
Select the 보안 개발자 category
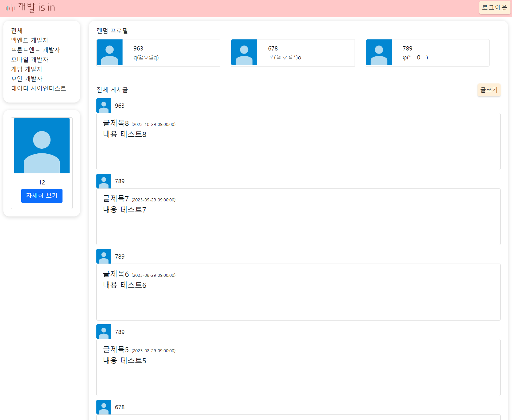pyautogui.click(x=27, y=79)
